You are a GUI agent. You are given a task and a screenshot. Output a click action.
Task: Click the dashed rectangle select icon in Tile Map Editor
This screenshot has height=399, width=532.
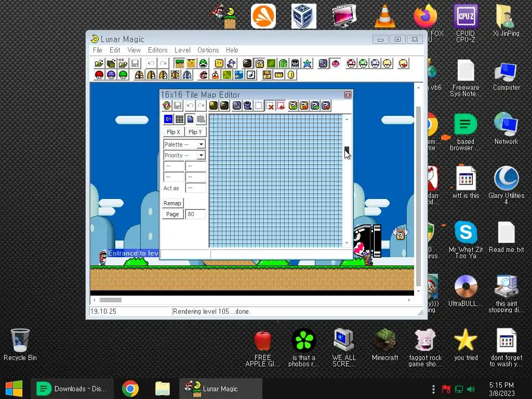(x=259, y=105)
